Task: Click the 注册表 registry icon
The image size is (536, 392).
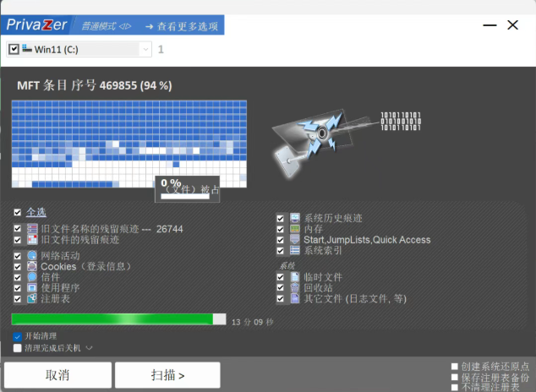Action: pos(32,298)
